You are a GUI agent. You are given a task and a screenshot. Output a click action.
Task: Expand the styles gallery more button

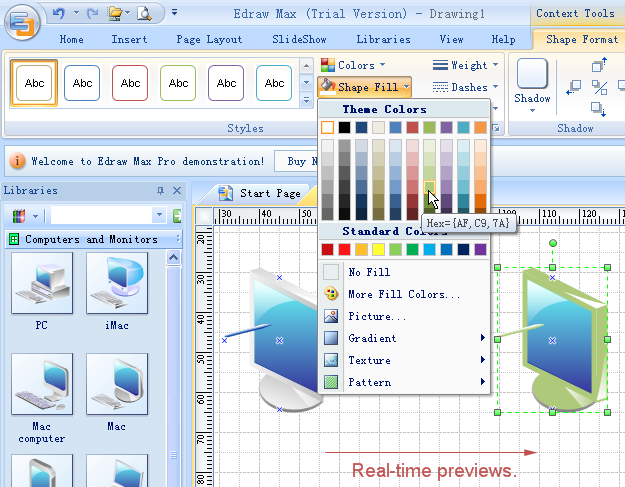[x=306, y=100]
